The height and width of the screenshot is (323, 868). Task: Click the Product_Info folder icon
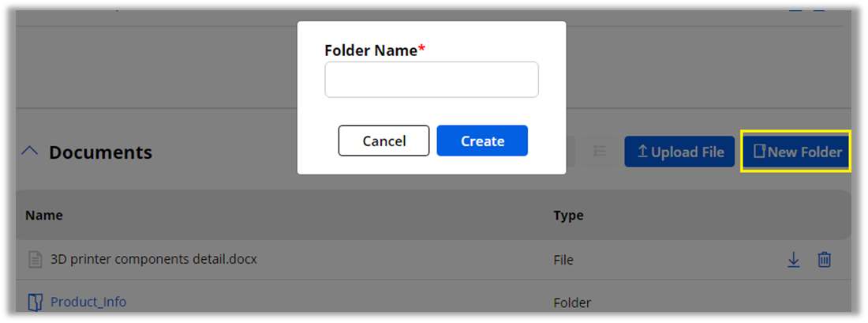(x=35, y=302)
